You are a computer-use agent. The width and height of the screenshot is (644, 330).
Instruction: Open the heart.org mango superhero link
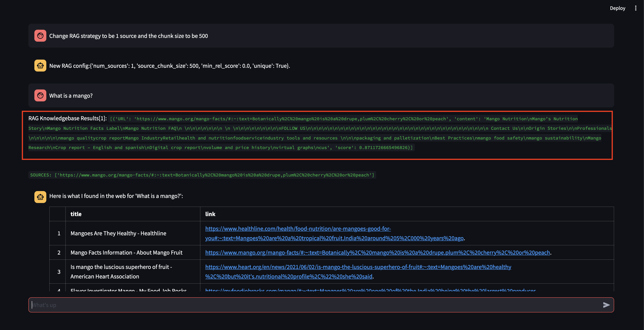coord(357,267)
